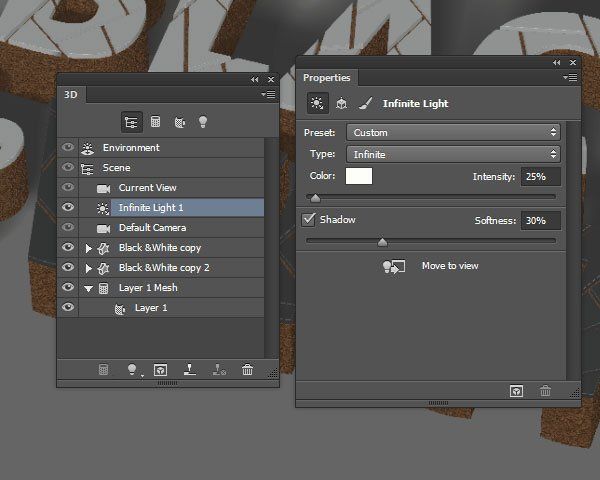Close the 3D panel
Viewport: 600px width, 480px height.
point(271,80)
